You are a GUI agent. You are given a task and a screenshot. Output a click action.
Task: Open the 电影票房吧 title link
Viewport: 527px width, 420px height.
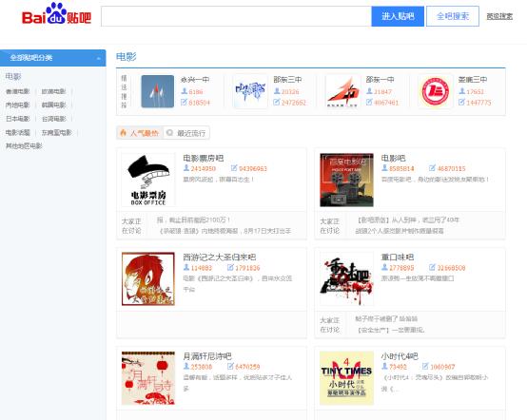pos(204,158)
